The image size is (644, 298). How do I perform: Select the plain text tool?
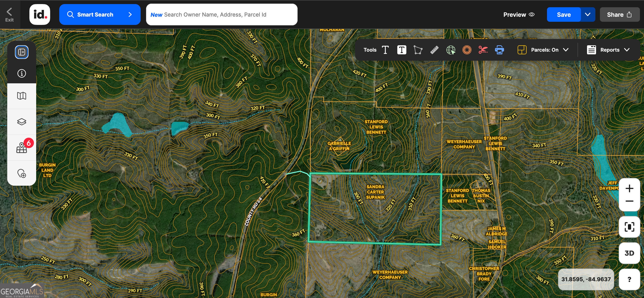click(x=385, y=50)
